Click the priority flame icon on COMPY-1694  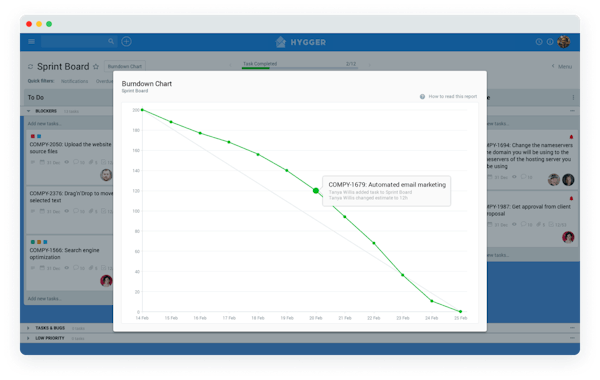[571, 137]
